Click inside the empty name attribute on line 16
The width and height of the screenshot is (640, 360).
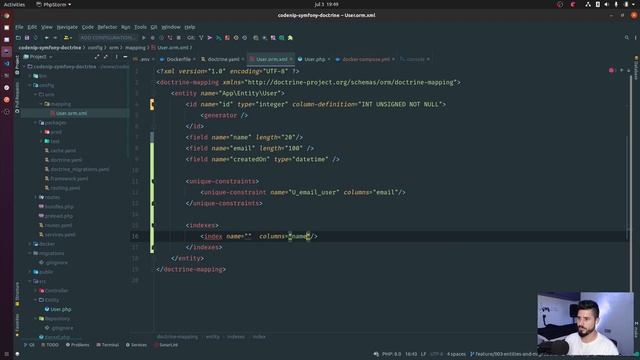tap(248, 236)
